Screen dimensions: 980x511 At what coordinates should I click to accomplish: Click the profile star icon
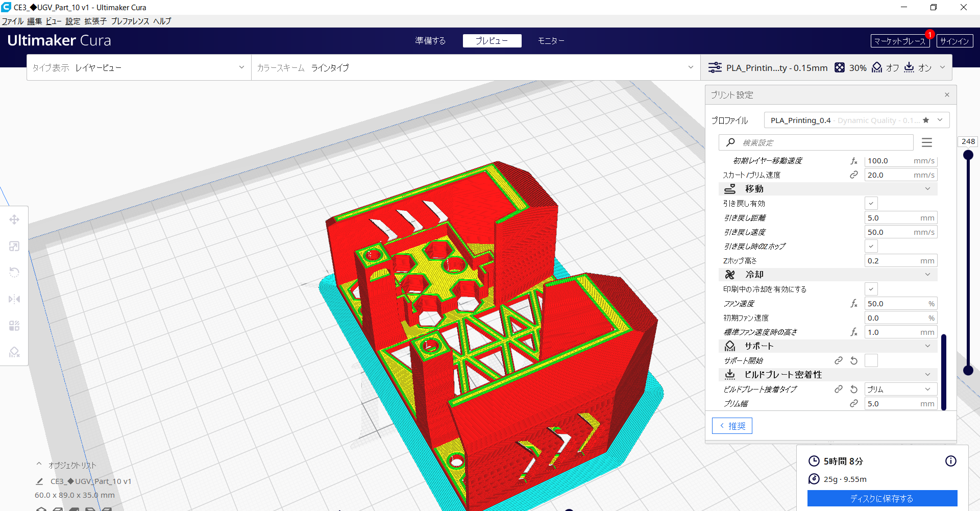pyautogui.click(x=926, y=120)
